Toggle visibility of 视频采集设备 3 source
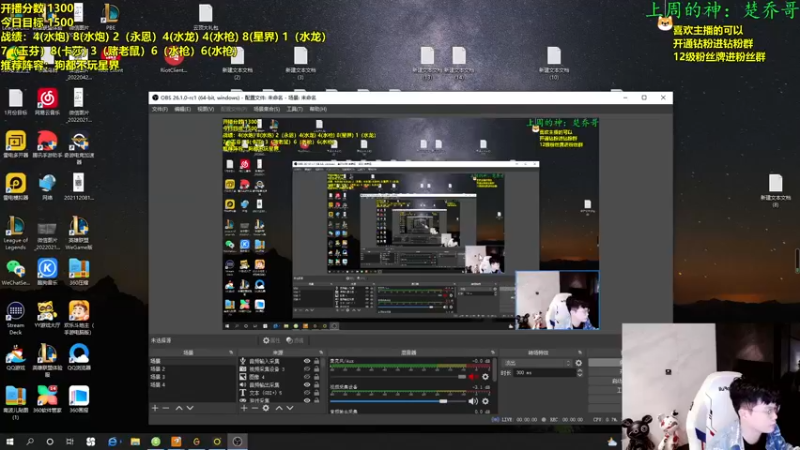 (307, 369)
